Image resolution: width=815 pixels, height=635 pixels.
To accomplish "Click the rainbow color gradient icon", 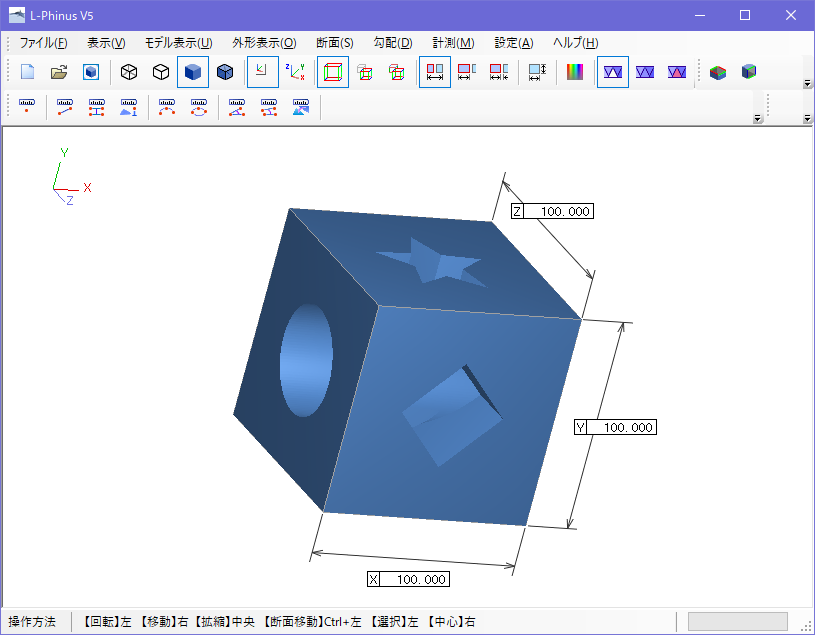I will click(575, 72).
